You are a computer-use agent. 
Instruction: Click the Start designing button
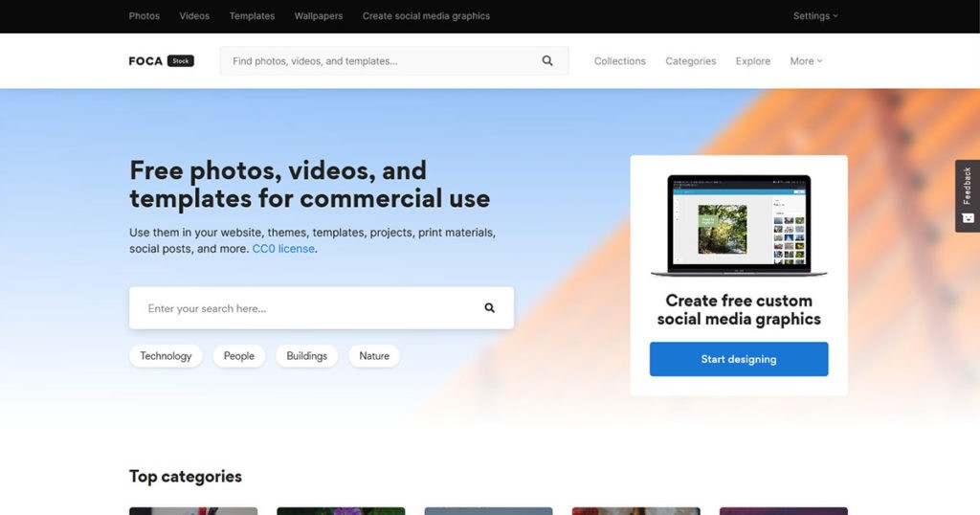pos(739,359)
